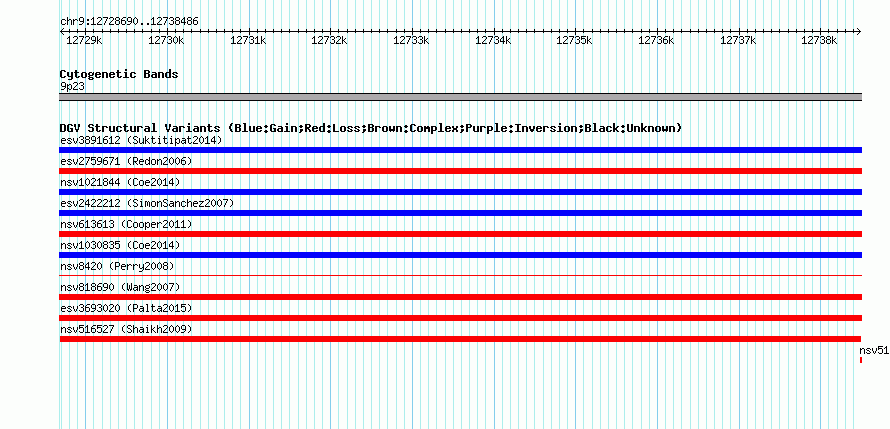Click the 12729k ruler position
Screen dimensions: 890x429
click(x=84, y=40)
